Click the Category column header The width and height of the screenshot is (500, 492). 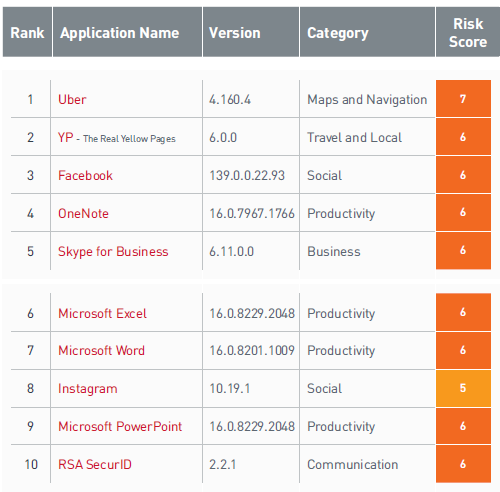[x=367, y=32]
